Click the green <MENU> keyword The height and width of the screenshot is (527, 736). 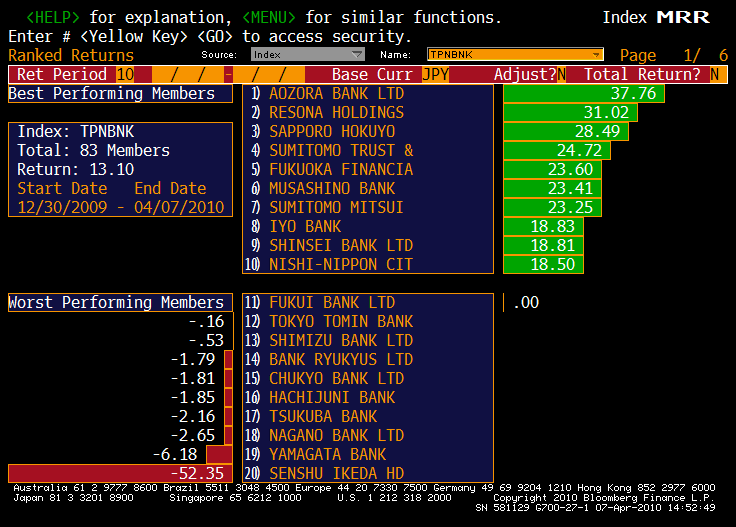click(x=269, y=17)
